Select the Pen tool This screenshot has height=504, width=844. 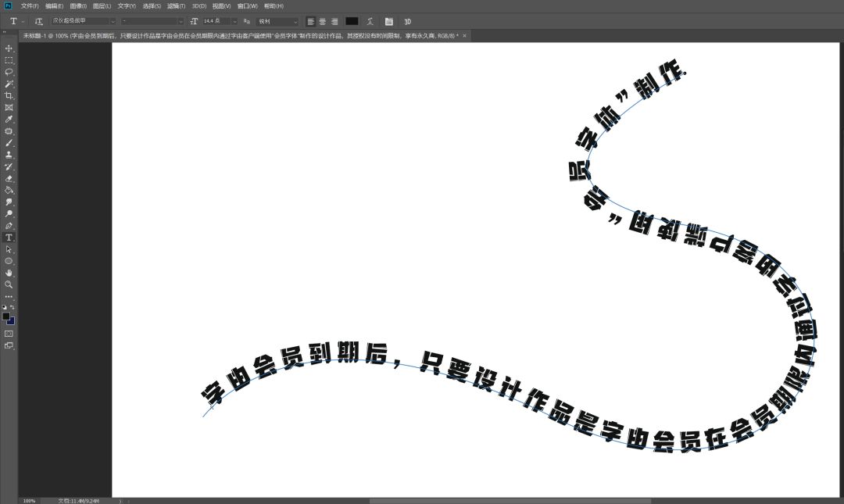coord(9,226)
